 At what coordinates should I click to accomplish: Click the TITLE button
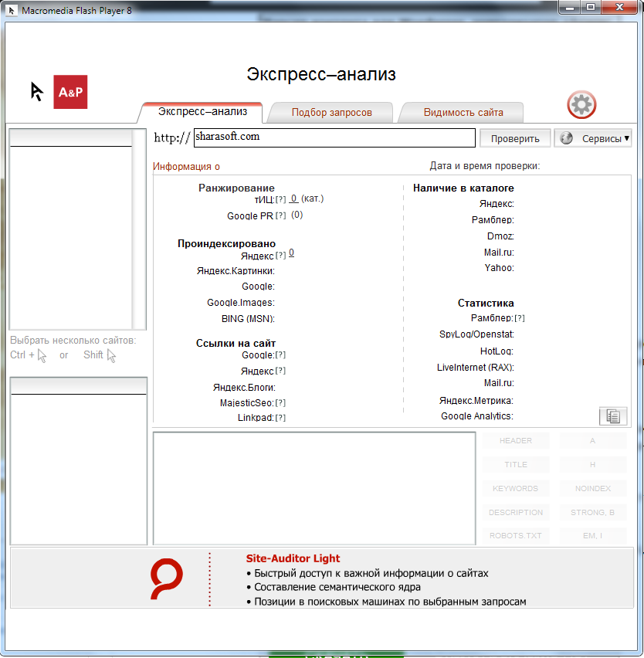tap(516, 465)
